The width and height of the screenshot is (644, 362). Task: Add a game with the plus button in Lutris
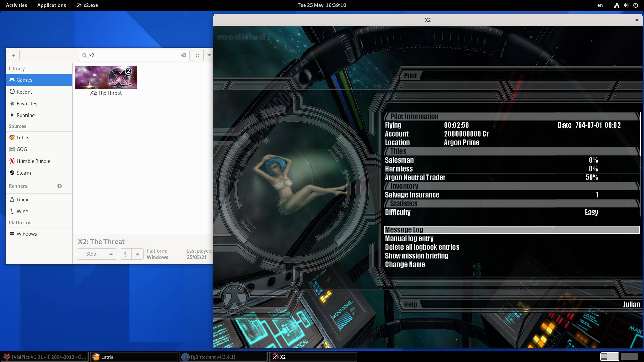coord(14,55)
